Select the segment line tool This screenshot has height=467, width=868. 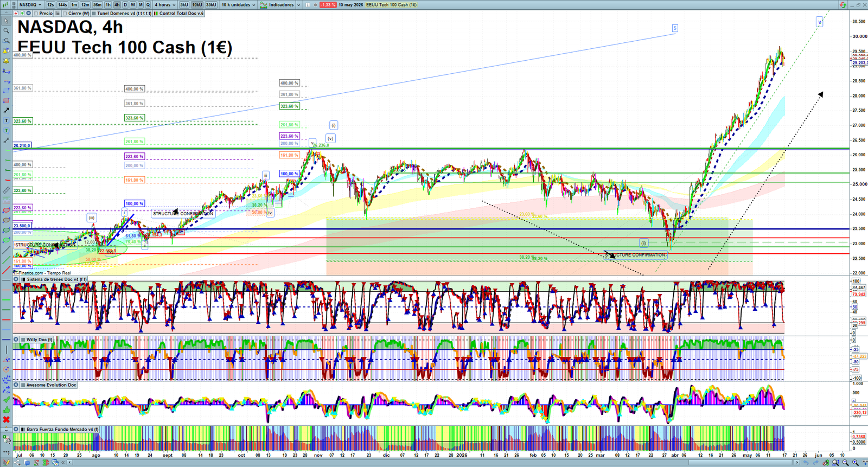click(x=6, y=140)
